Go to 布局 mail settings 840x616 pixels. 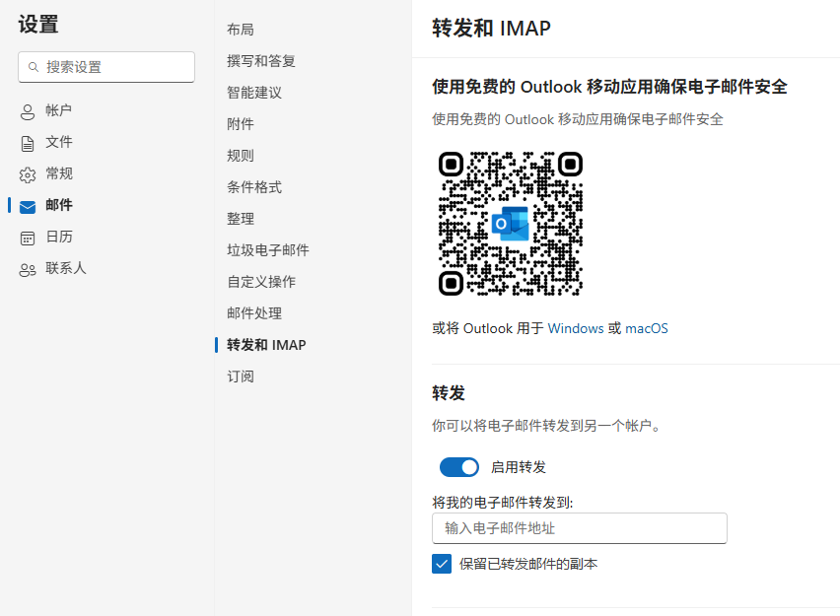click(x=241, y=30)
